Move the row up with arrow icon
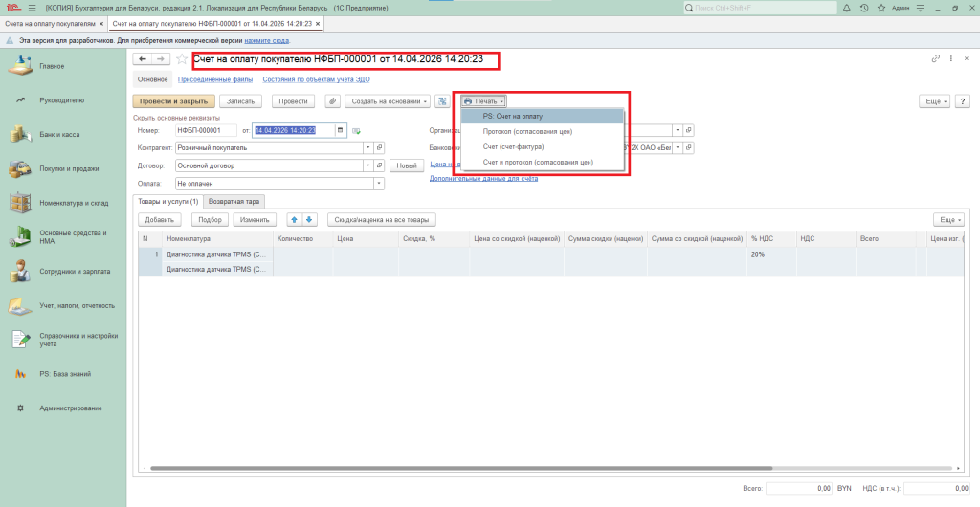The image size is (980, 507). 295,219
